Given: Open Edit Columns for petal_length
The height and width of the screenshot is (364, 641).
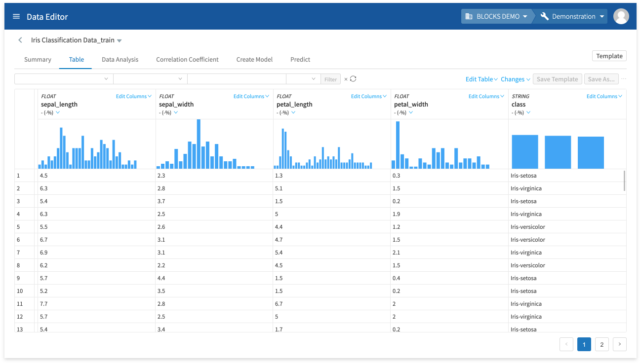Looking at the screenshot, I should point(368,96).
